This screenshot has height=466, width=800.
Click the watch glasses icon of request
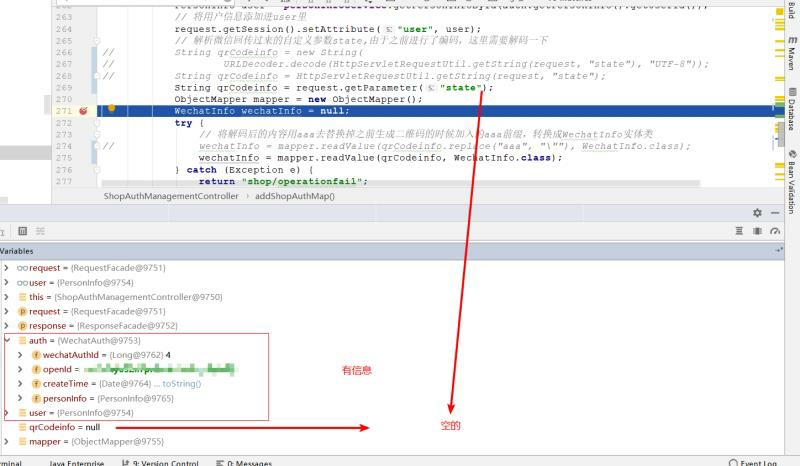pos(22,267)
